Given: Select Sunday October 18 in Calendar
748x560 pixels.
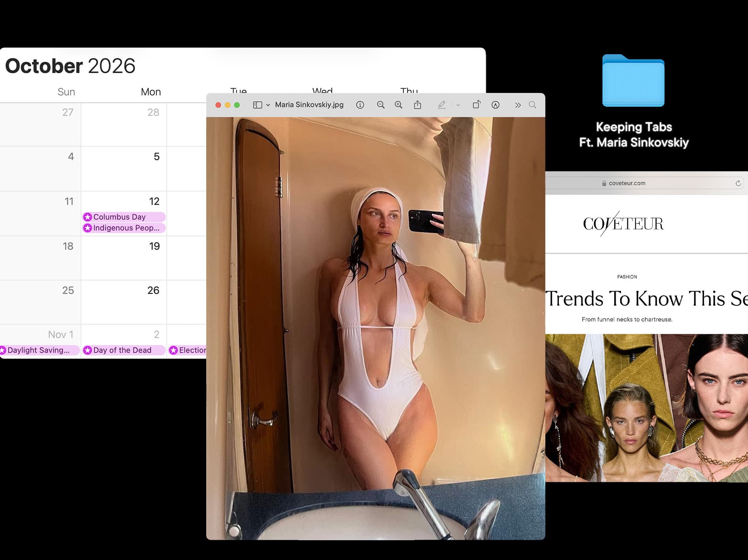Looking at the screenshot, I should (40, 258).
